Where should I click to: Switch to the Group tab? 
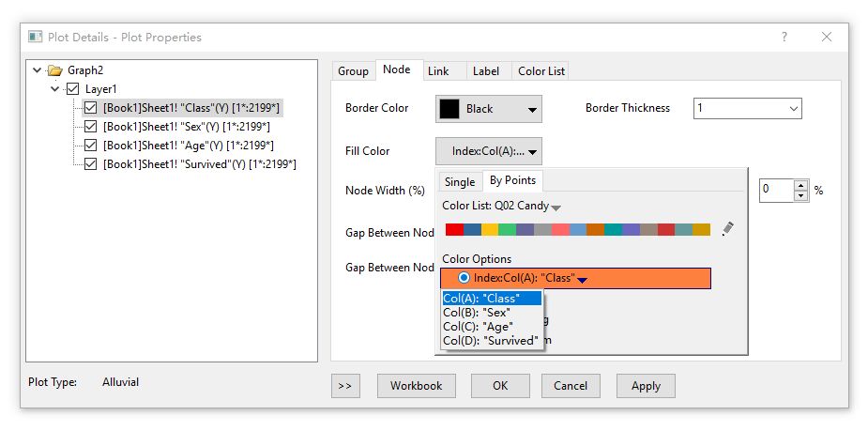click(353, 71)
